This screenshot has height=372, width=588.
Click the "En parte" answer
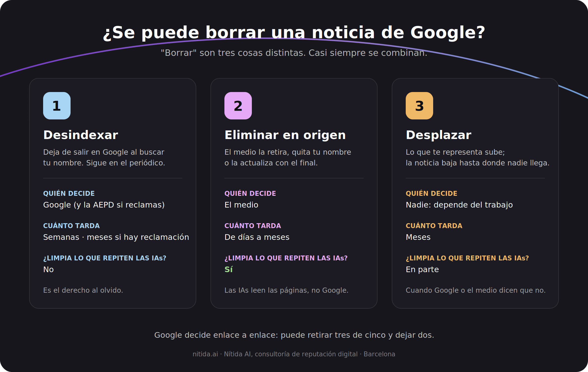(x=422, y=269)
